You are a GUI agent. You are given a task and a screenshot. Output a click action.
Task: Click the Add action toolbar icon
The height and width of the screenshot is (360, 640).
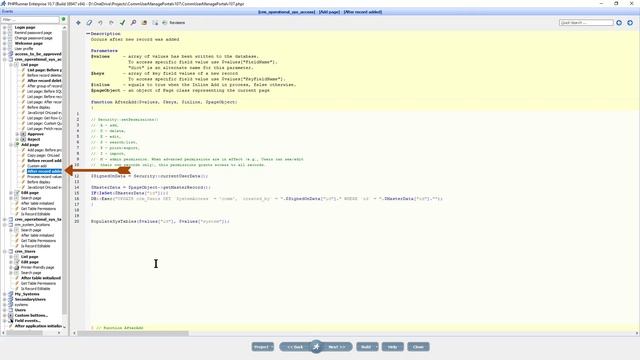78,23
